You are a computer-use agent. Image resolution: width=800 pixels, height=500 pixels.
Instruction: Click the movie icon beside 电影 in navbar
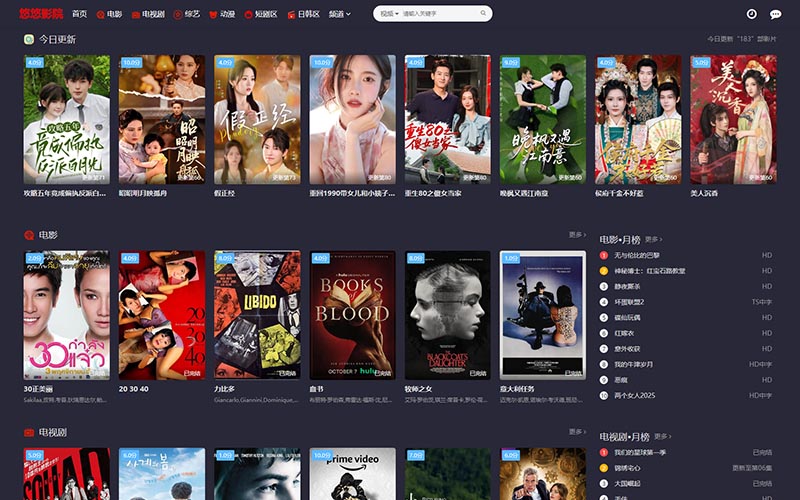[x=101, y=15]
